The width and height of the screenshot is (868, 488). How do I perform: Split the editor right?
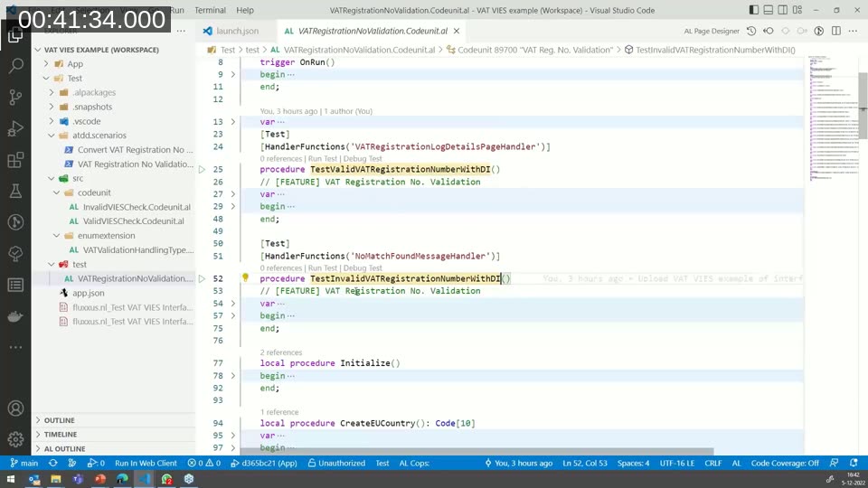(835, 31)
